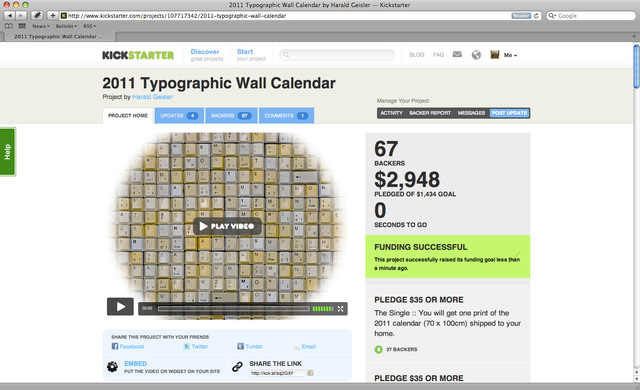Click the Kickstarter logo
640x390 pixels.
[138, 55]
